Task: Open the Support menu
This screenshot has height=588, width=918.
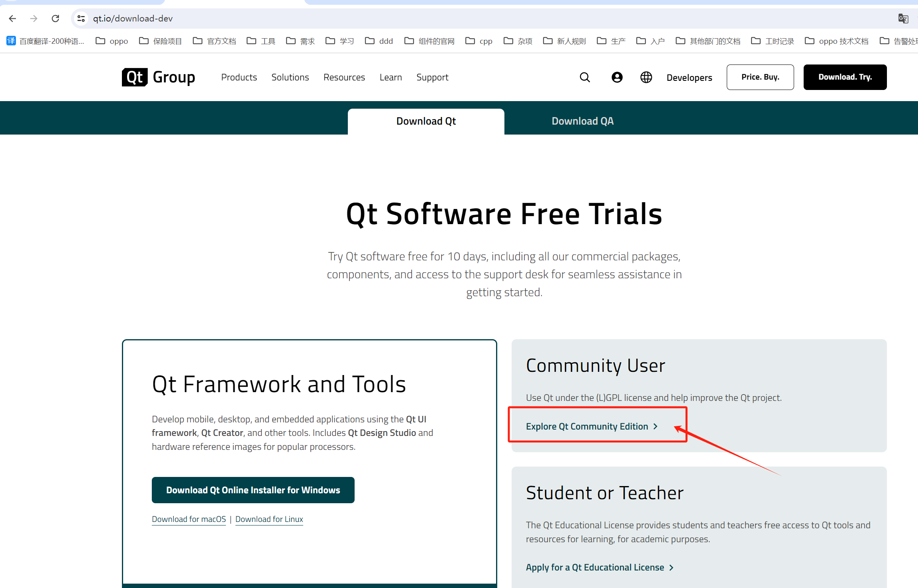Action: tap(432, 77)
